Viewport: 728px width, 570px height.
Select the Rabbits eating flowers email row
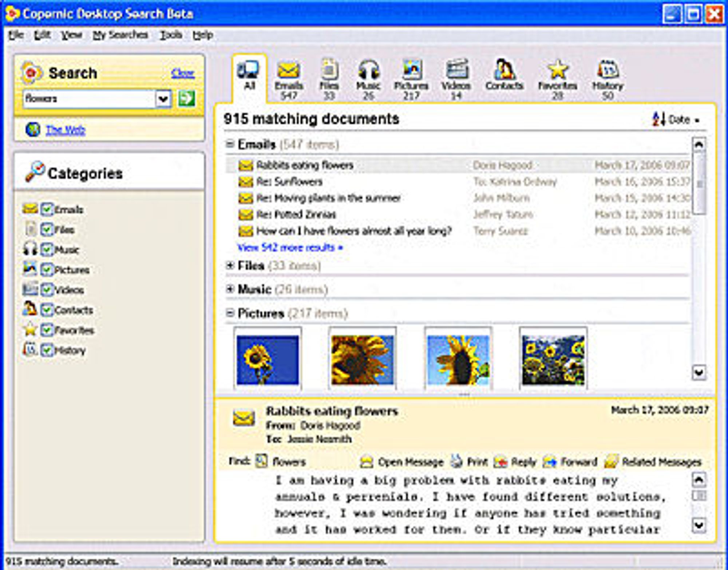click(458, 165)
